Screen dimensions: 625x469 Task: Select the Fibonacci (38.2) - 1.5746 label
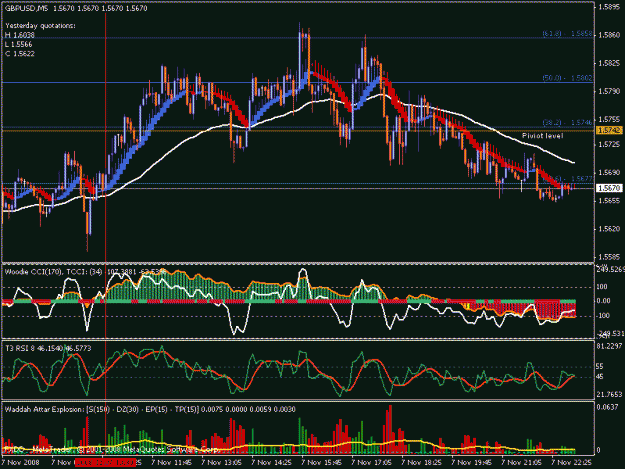567,123
